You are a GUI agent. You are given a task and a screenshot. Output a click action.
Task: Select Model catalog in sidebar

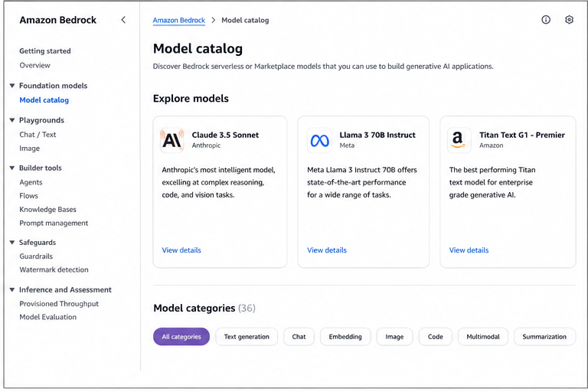point(44,100)
